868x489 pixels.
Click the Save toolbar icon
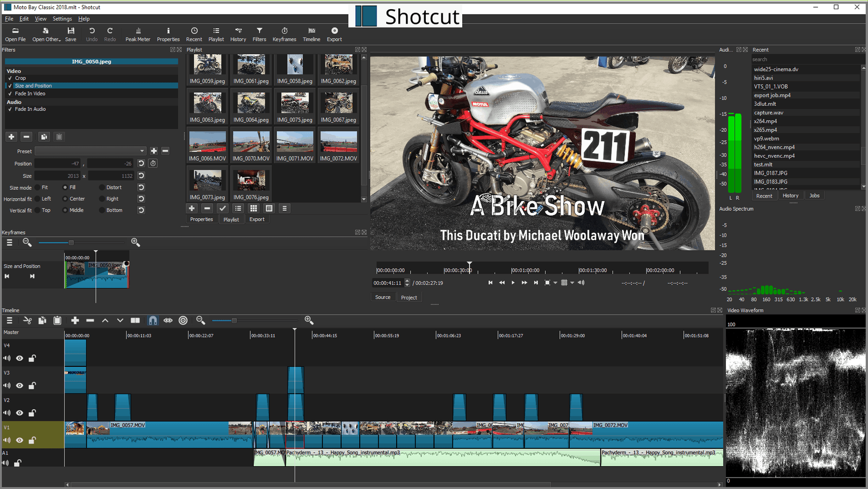(71, 34)
